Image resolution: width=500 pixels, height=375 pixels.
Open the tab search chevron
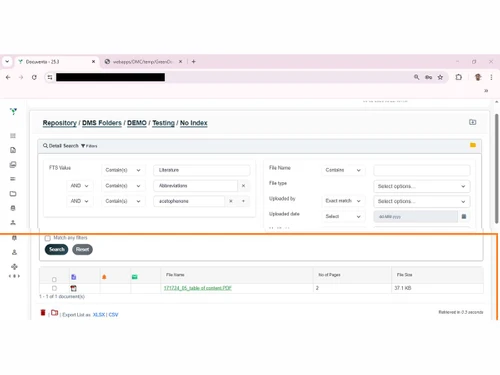coord(7,62)
